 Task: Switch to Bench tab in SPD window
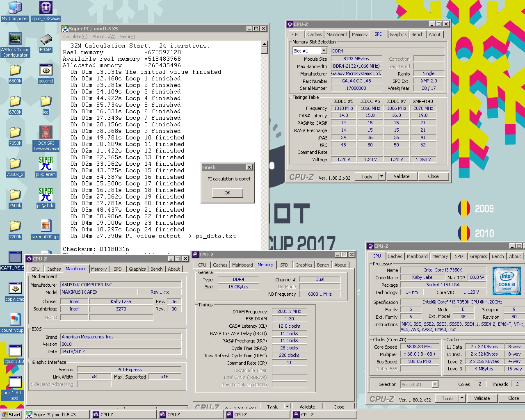click(418, 34)
